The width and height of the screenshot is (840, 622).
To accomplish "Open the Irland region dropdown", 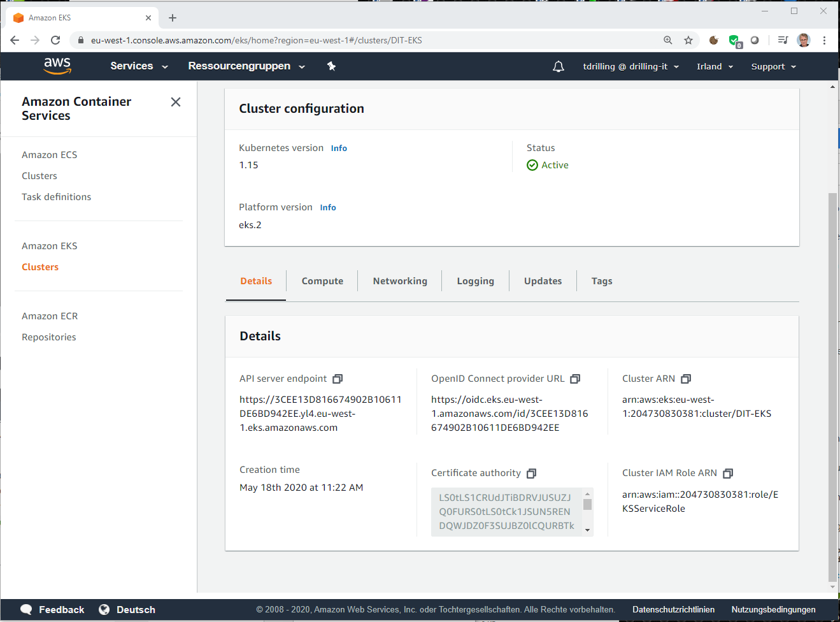I will pos(715,66).
